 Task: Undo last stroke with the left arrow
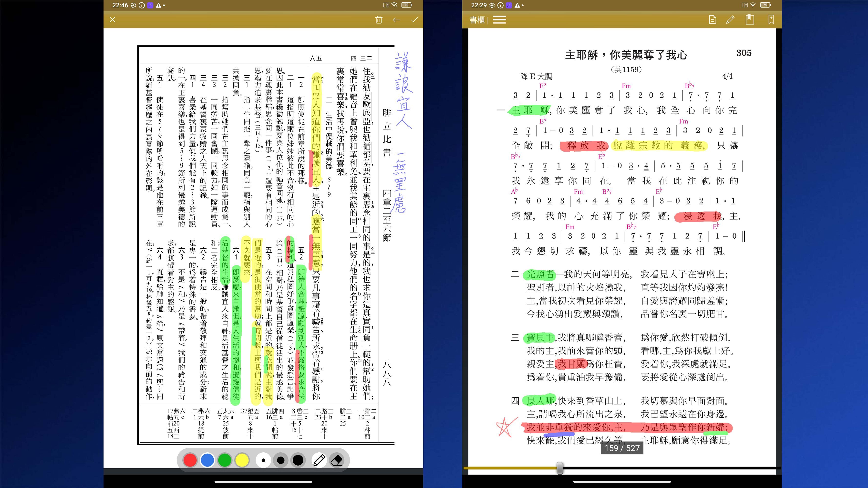pyautogui.click(x=397, y=20)
